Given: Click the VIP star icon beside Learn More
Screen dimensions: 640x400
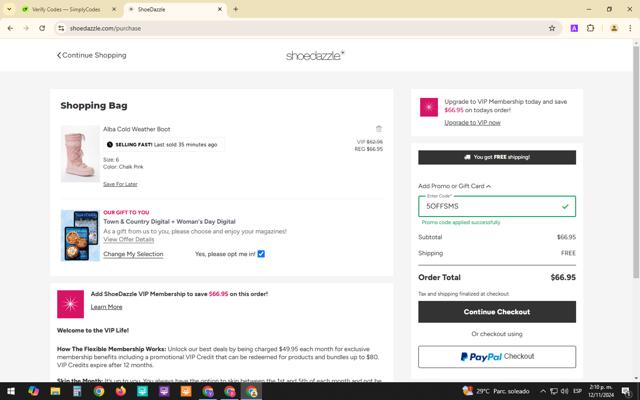Looking at the screenshot, I should (70, 304).
